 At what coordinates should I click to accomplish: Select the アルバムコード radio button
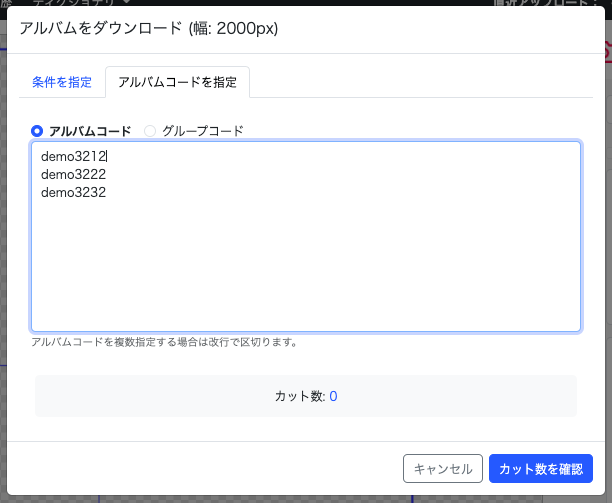coord(37,130)
